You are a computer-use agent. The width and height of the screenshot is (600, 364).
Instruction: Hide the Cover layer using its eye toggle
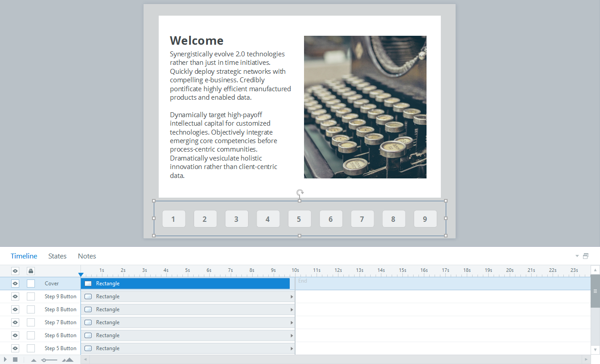[15, 284]
